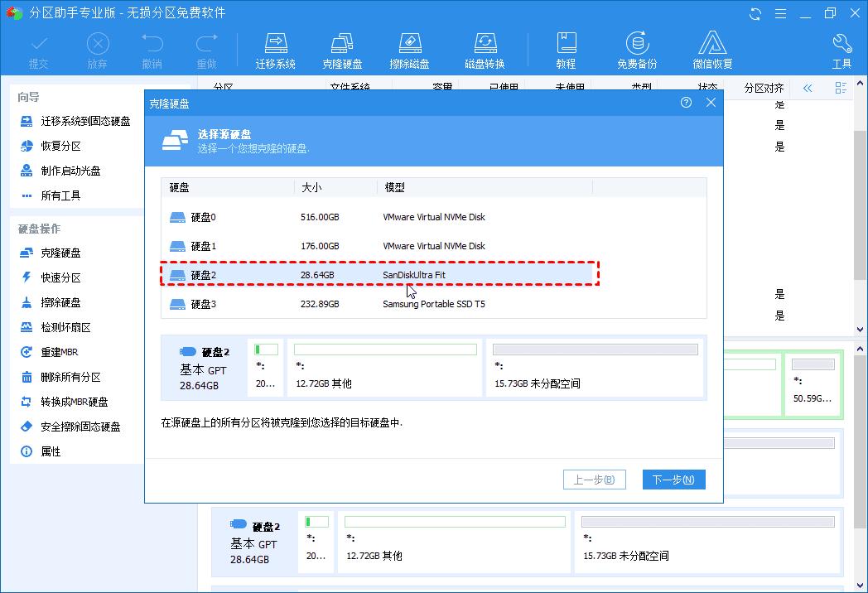Viewport: 868px width, 593px height.
Task: Open the hamburger menu in title bar
Action: pyautogui.click(x=779, y=13)
